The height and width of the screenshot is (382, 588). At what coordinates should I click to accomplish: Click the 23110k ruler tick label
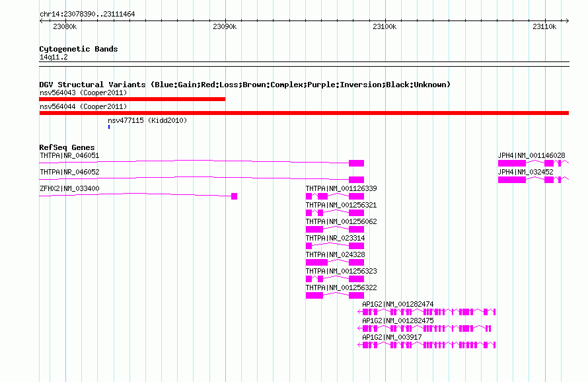pos(544,26)
